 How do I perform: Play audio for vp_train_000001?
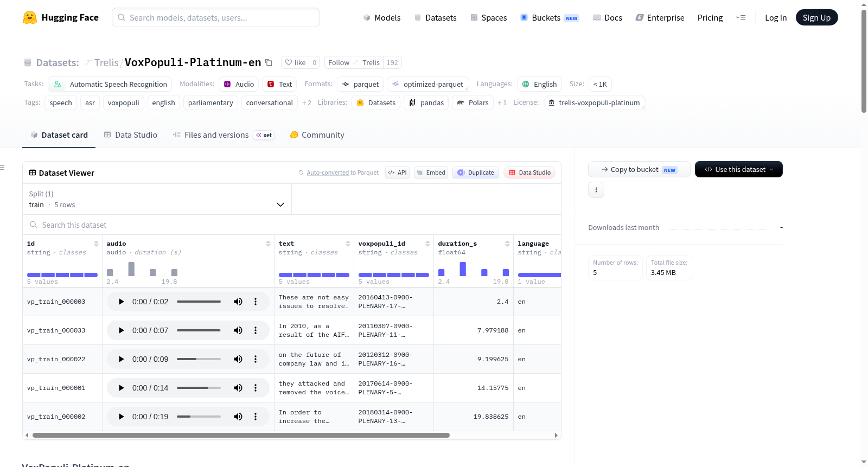[121, 388]
